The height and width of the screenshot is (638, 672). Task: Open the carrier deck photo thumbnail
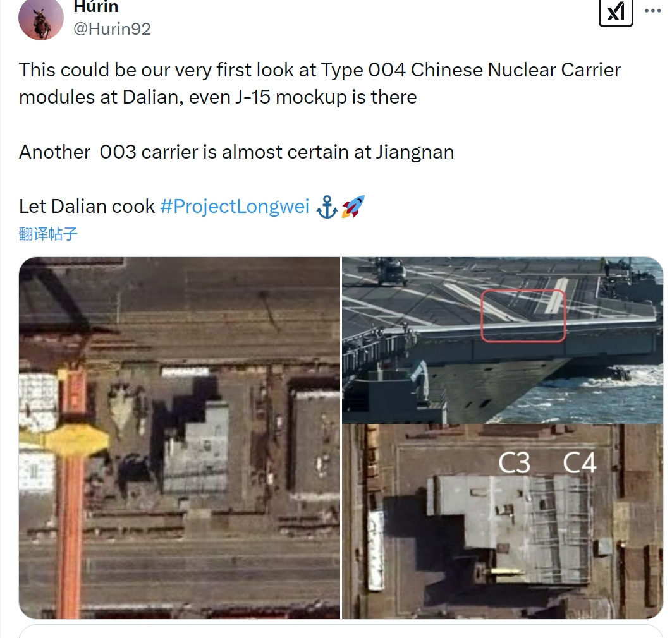(503, 340)
